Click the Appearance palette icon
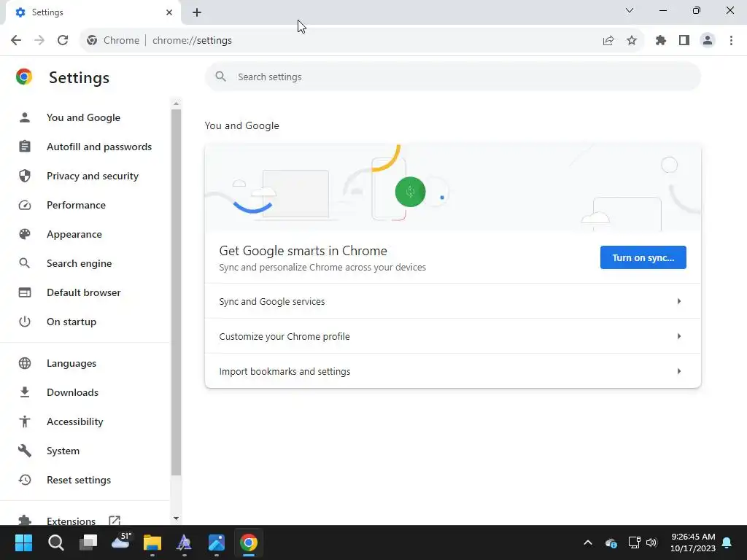Image resolution: width=747 pixels, height=560 pixels. tap(25, 234)
